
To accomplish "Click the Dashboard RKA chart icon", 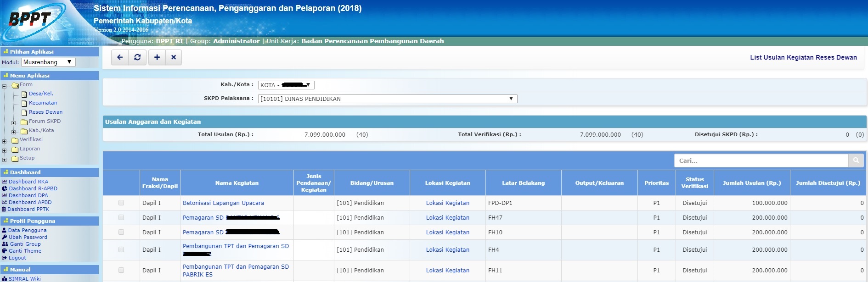I will point(5,182).
